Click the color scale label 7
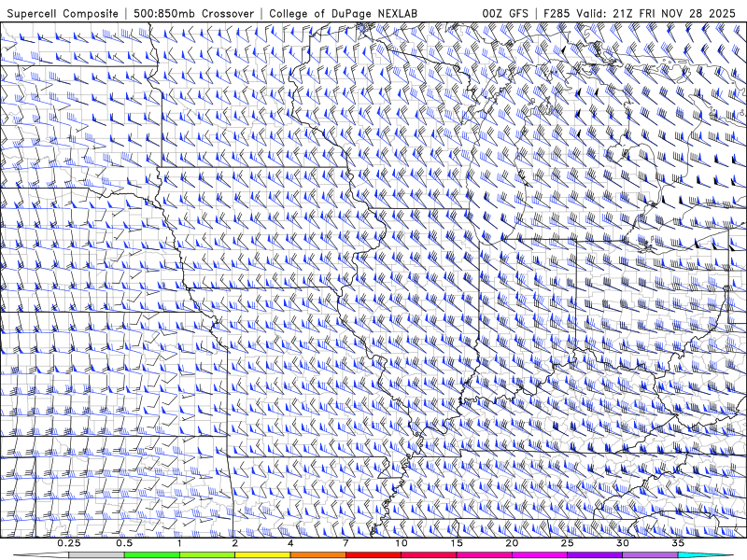 pyautogui.click(x=345, y=543)
